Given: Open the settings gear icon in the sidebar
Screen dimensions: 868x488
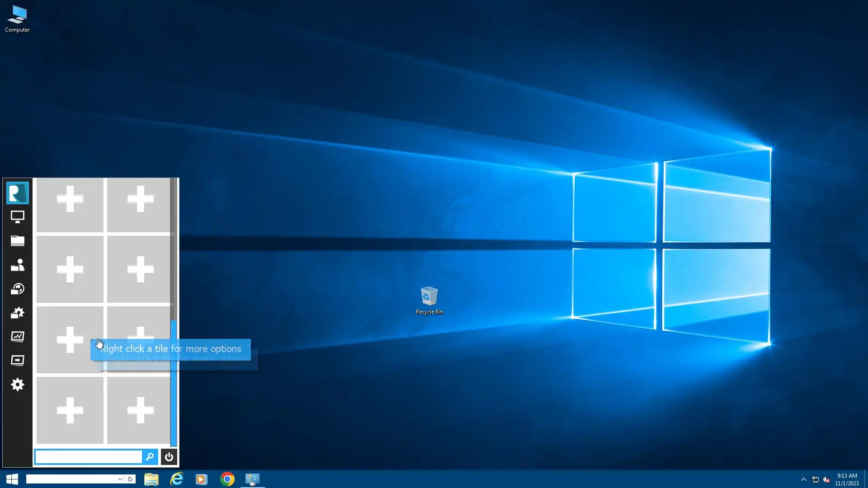Looking at the screenshot, I should coord(17,385).
